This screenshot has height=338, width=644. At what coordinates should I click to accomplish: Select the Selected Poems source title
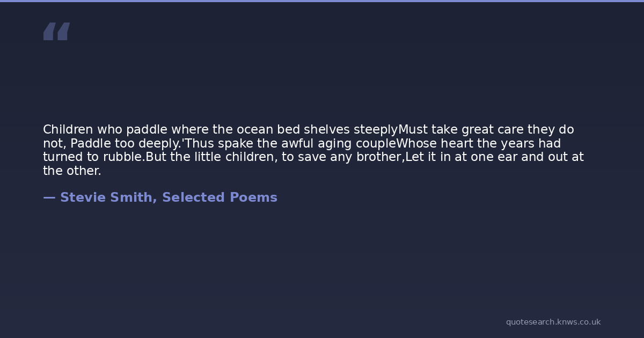pos(219,197)
